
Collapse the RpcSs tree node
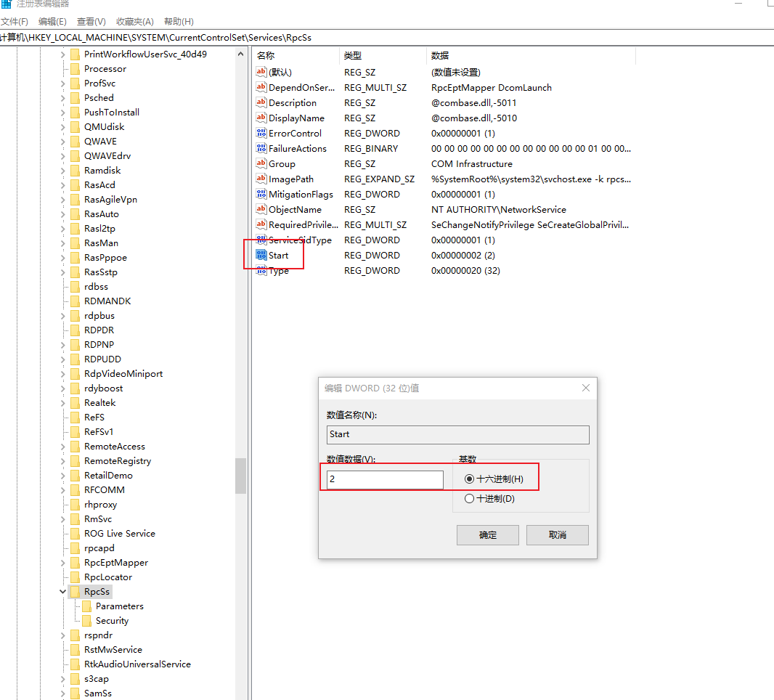[x=63, y=592]
